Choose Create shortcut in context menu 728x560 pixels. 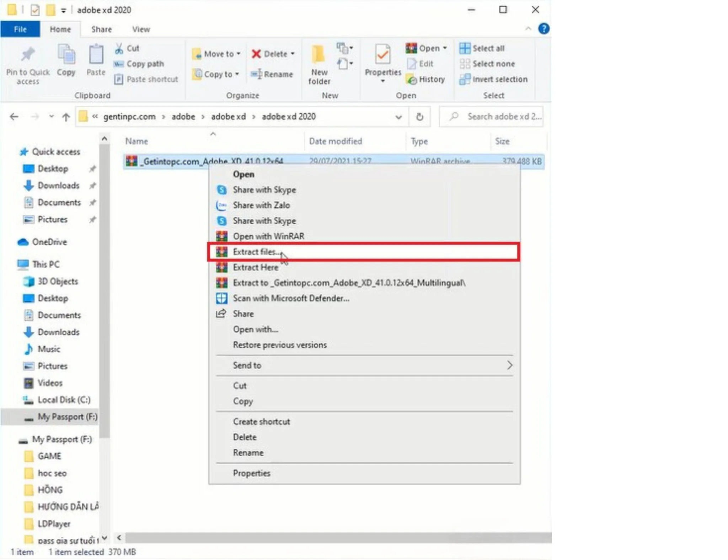click(364, 422)
